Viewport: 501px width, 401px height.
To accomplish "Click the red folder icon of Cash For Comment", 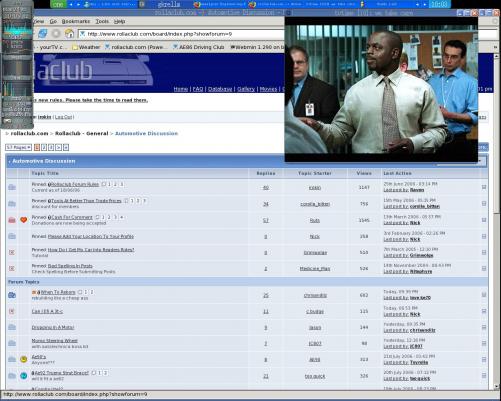I will coord(12,220).
